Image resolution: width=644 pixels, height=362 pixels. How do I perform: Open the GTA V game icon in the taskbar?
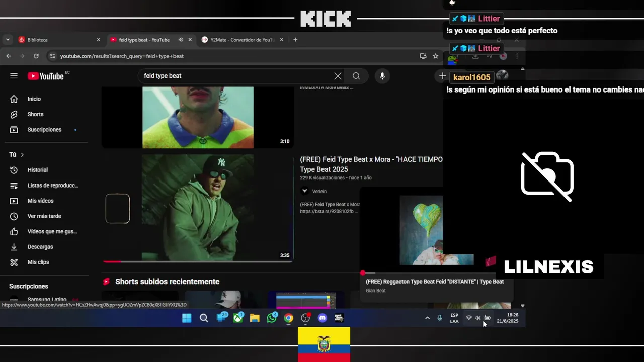[339, 318]
